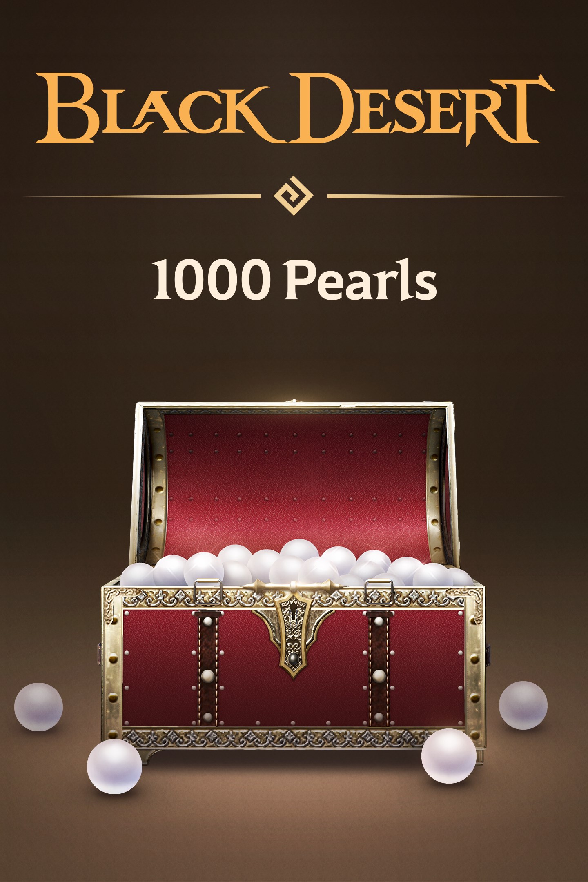Click the letter B in Black
Screen dimensions: 588x882
[67, 108]
